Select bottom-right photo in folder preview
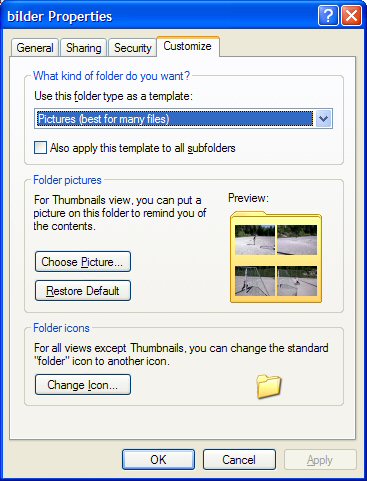 click(297, 281)
